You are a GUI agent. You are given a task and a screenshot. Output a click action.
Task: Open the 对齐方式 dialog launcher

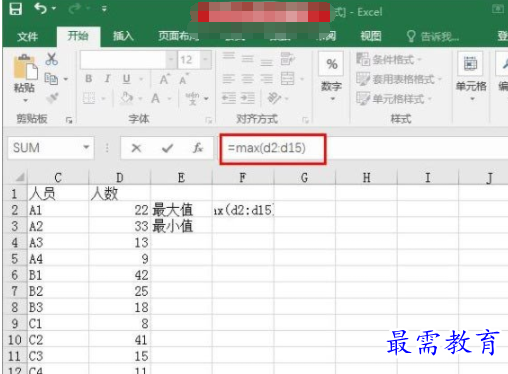(305, 120)
